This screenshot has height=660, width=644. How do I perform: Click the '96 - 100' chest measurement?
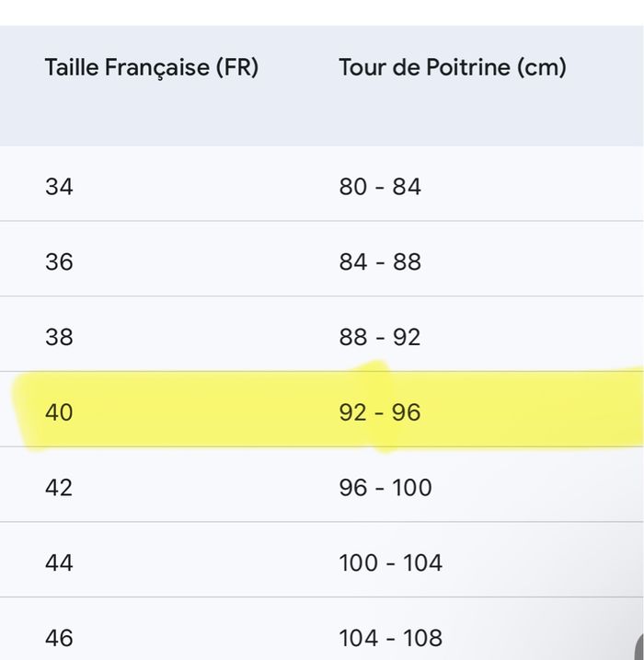(x=385, y=487)
